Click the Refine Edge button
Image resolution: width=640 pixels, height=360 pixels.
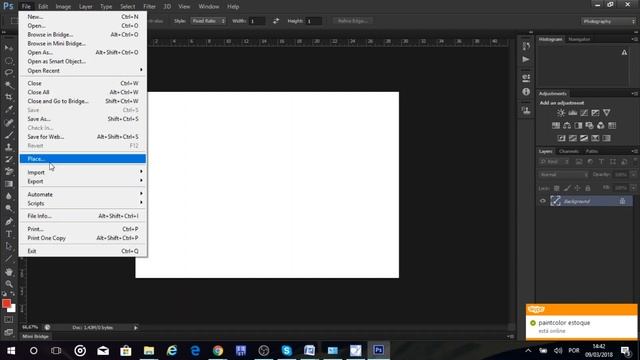pyautogui.click(x=353, y=21)
